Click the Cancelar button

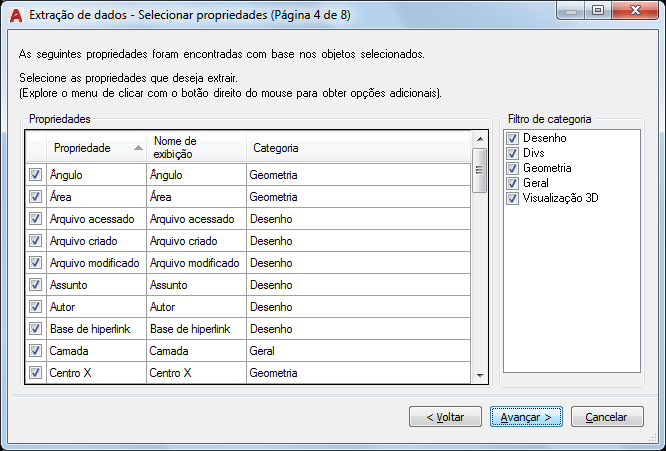[x=607, y=417]
